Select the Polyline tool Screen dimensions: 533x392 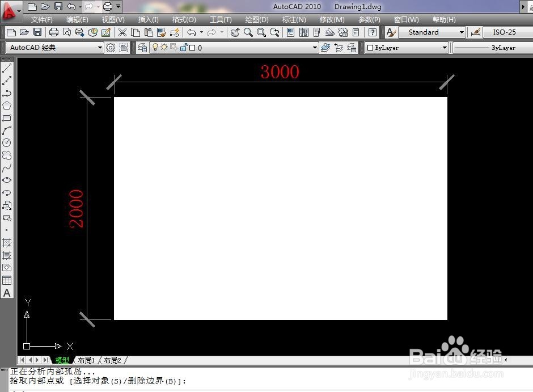pyautogui.click(x=7, y=93)
